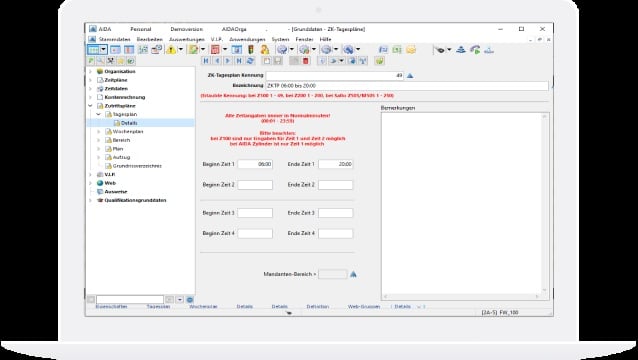Click the green icon right of record toolbar
This screenshot has height=360, width=638.
[x=379, y=61]
